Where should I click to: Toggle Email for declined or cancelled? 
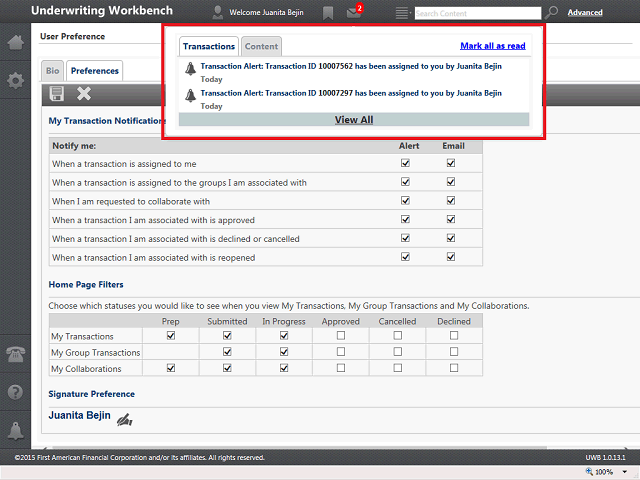click(x=451, y=238)
